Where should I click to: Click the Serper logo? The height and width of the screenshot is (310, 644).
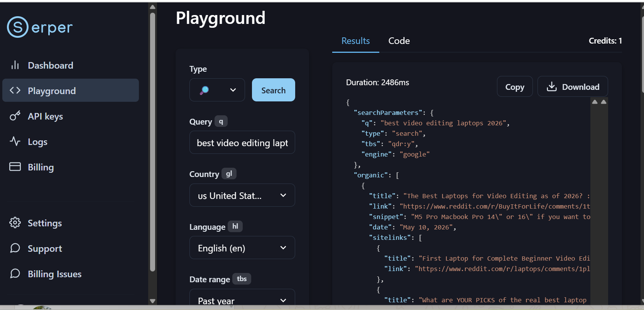click(40, 27)
